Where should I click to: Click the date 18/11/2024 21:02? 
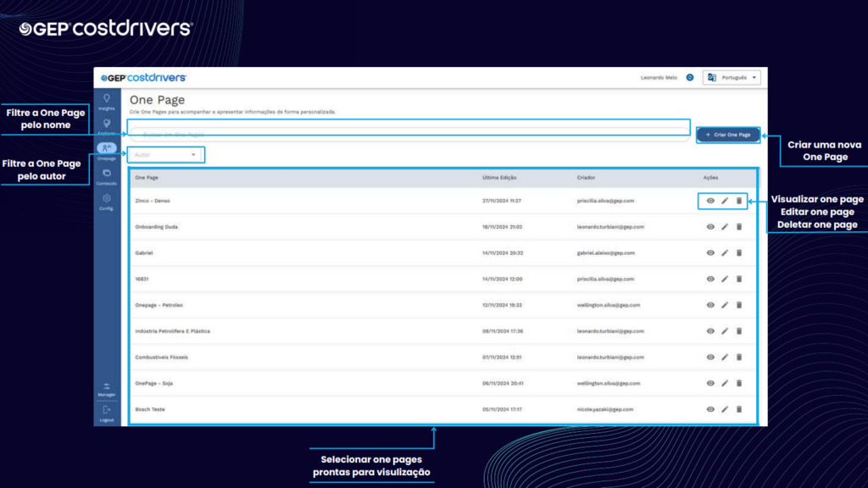(x=502, y=227)
